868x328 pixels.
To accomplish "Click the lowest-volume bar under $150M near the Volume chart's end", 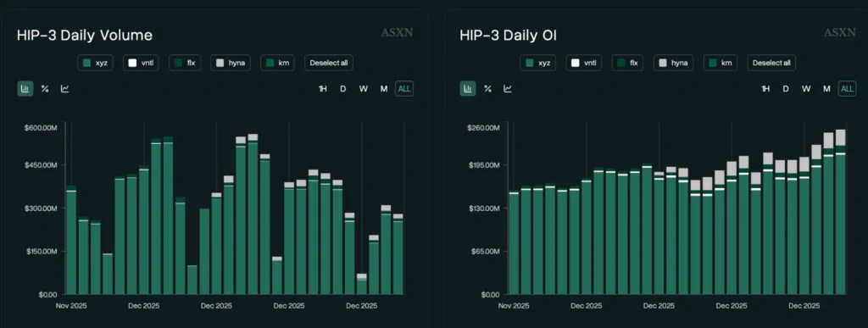I will click(361, 284).
